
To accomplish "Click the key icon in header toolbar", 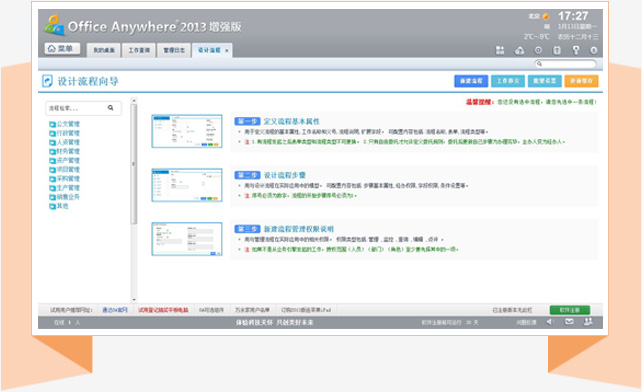I will coord(576,50).
